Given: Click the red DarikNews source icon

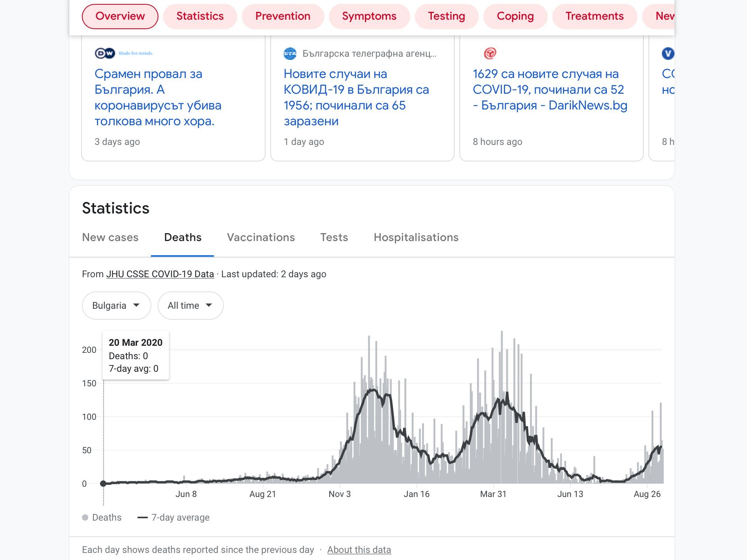Looking at the screenshot, I should (x=490, y=53).
